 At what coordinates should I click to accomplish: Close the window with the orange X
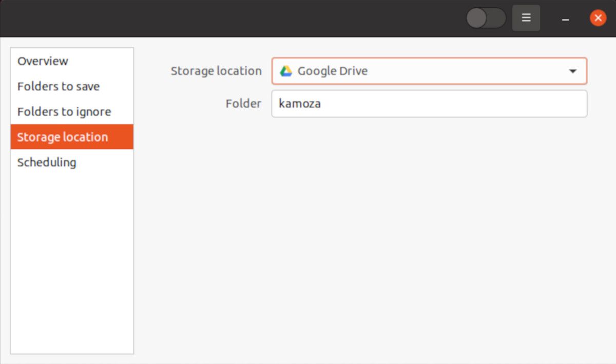[x=598, y=18]
